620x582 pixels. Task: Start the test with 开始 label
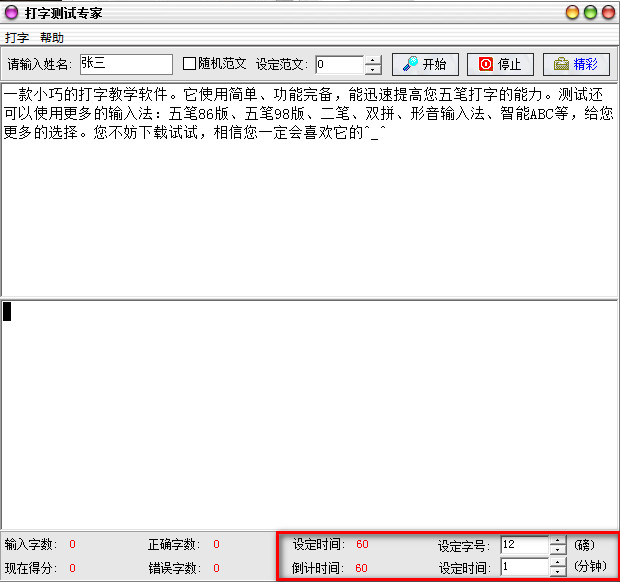click(x=434, y=64)
